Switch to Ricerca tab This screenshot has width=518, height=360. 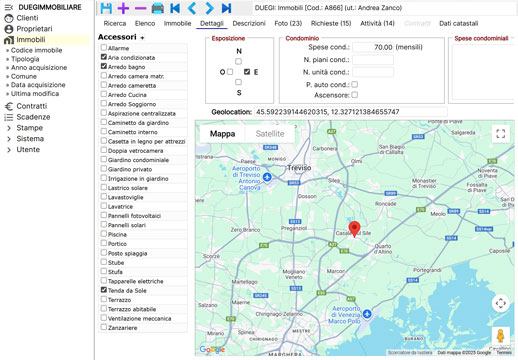115,23
